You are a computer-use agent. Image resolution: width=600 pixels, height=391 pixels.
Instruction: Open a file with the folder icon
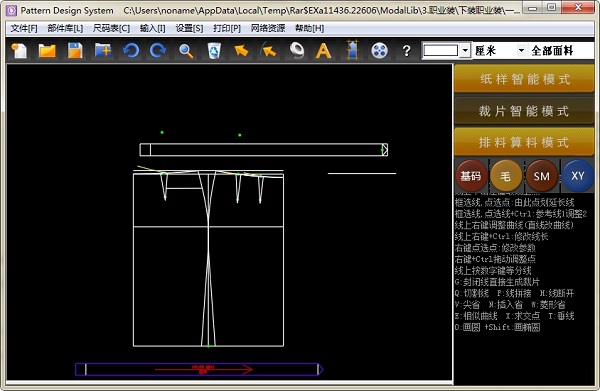pos(47,51)
